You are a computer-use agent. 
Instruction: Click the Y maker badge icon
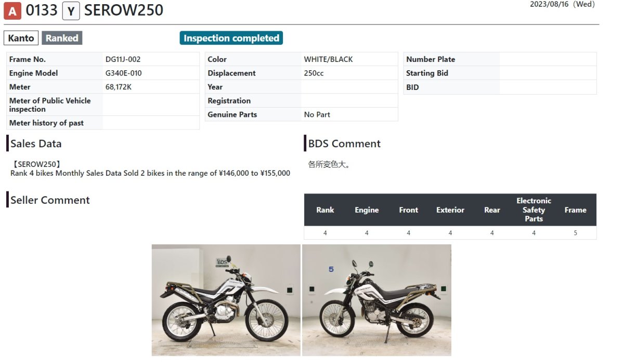pos(71,11)
